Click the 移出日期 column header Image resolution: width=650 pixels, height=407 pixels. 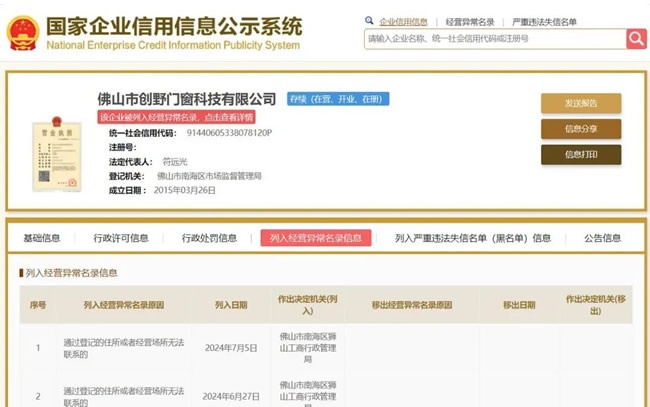[519, 305]
